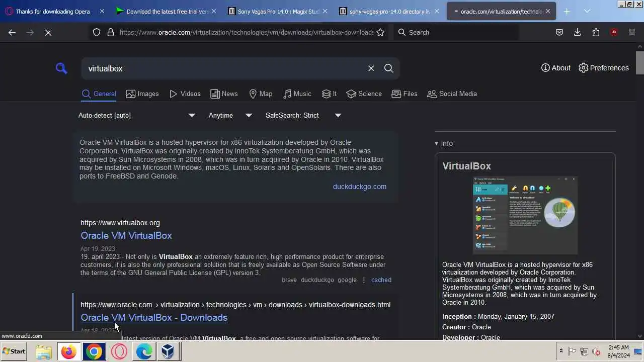Launch VirtualBox from the taskbar
644x362 pixels.
pos(169,351)
